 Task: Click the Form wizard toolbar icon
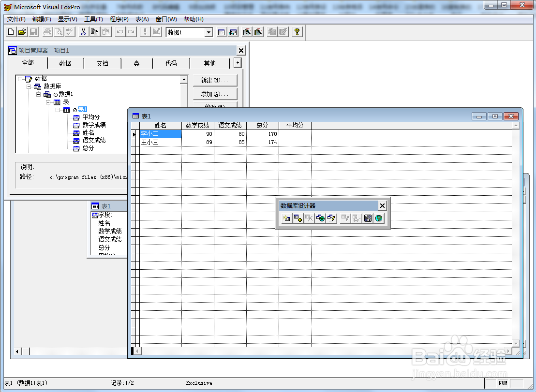pyautogui.click(x=246, y=32)
